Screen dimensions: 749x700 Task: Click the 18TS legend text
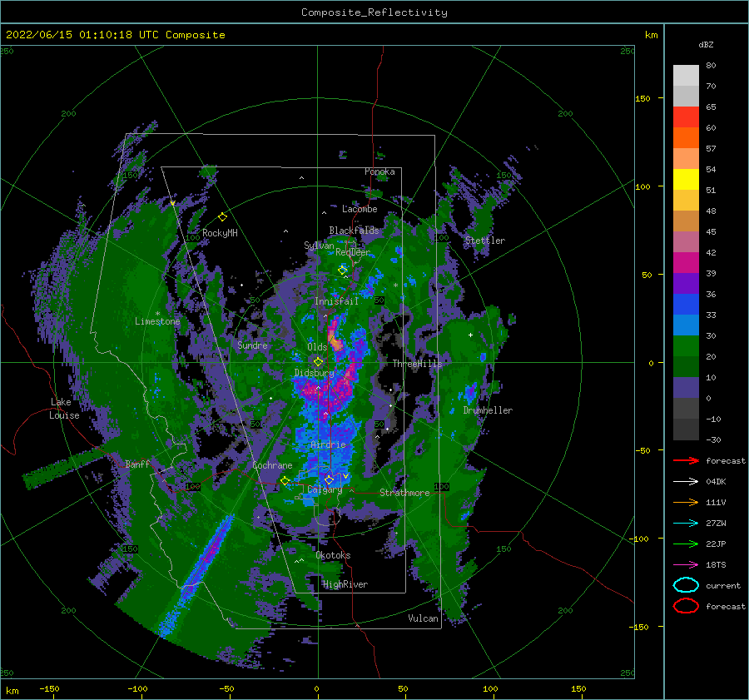[716, 565]
